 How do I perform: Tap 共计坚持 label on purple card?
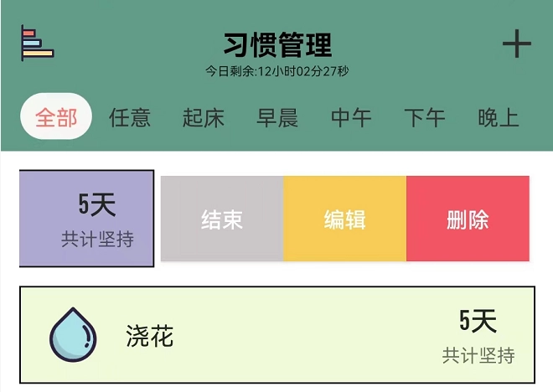pyautogui.click(x=96, y=240)
